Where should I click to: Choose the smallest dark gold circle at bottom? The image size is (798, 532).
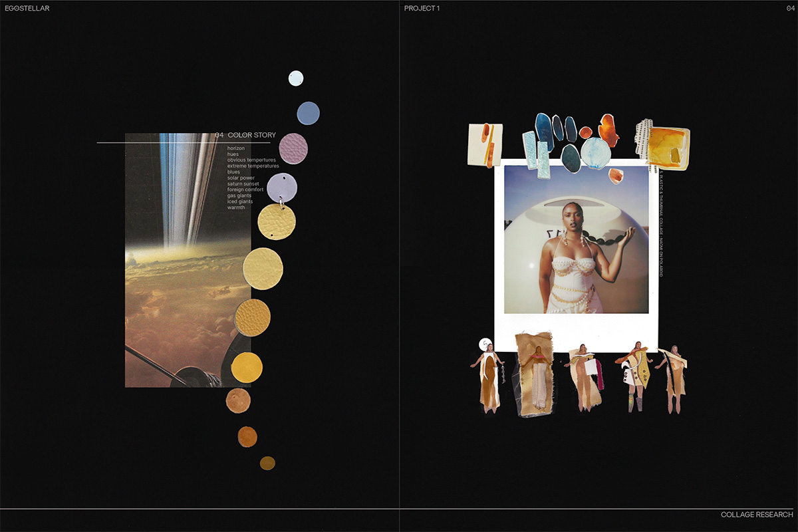[267, 463]
